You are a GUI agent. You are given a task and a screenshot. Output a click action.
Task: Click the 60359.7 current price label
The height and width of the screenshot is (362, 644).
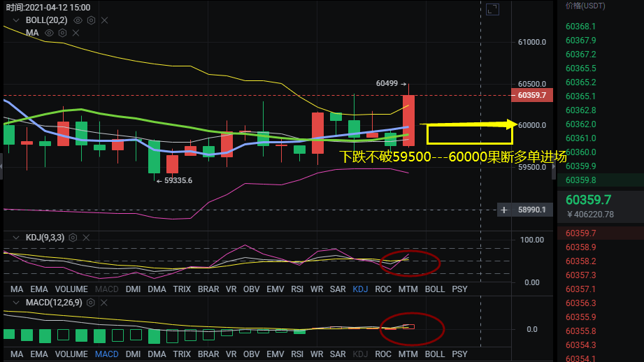click(532, 95)
